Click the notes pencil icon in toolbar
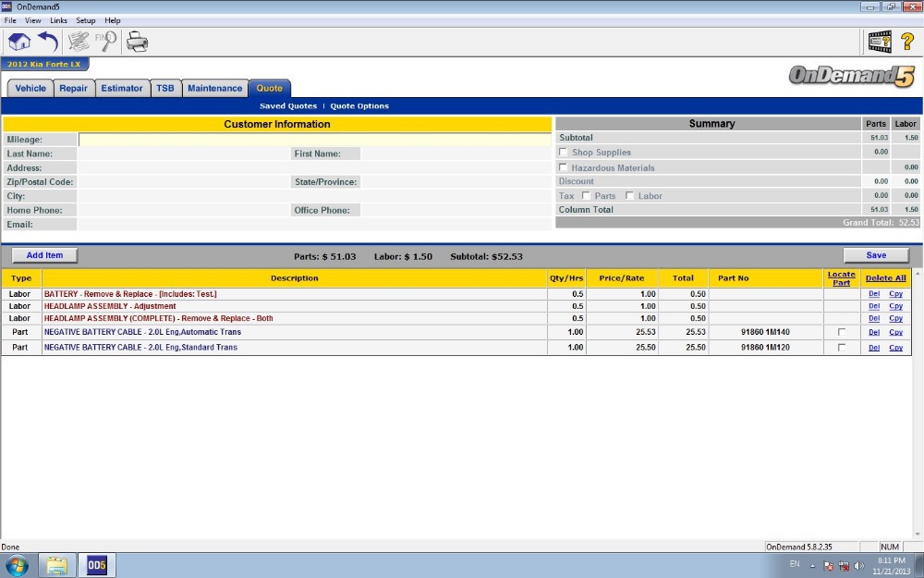The width and height of the screenshot is (924, 578). click(79, 42)
